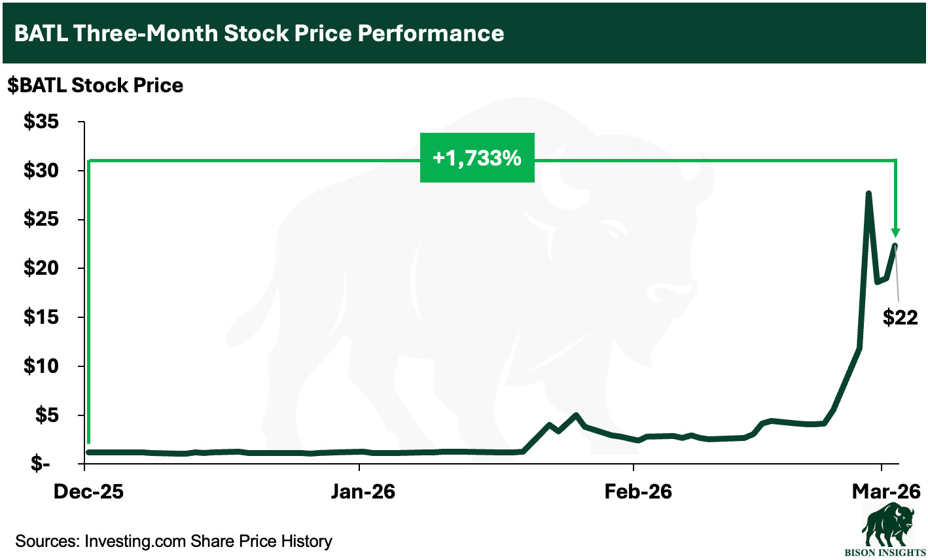The height and width of the screenshot is (560, 928).
Task: Click the chart title BATL Three-Month Stock Price Performance
Action: [x=259, y=33]
